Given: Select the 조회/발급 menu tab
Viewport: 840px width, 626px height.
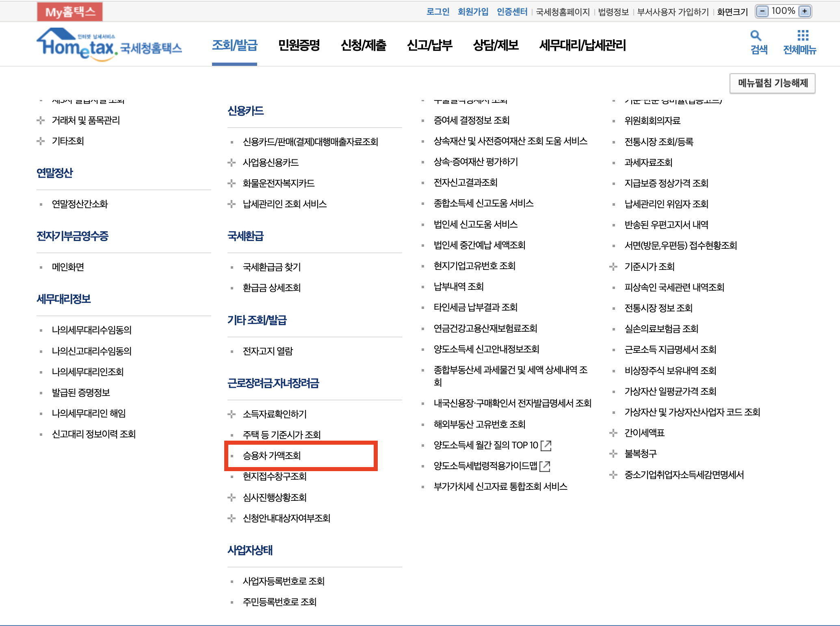Looking at the screenshot, I should [x=234, y=45].
